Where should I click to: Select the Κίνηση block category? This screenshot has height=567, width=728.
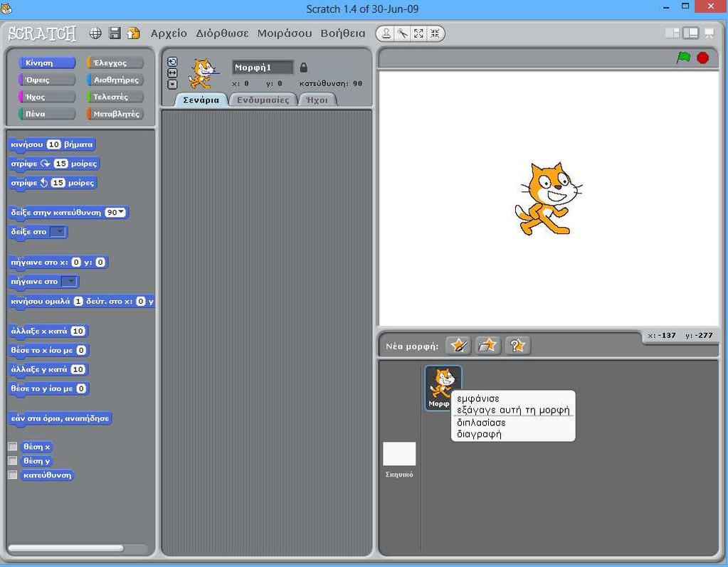[x=47, y=63]
